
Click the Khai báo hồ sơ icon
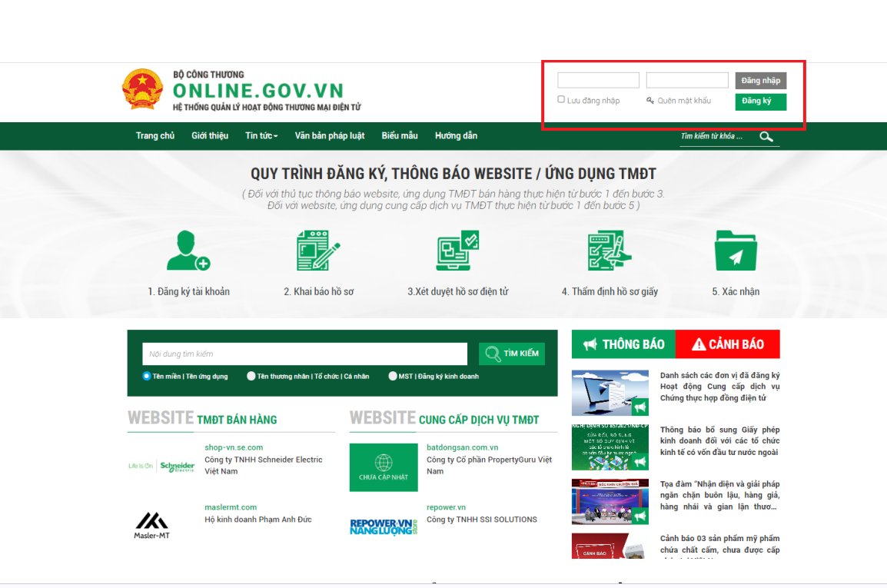pos(318,251)
